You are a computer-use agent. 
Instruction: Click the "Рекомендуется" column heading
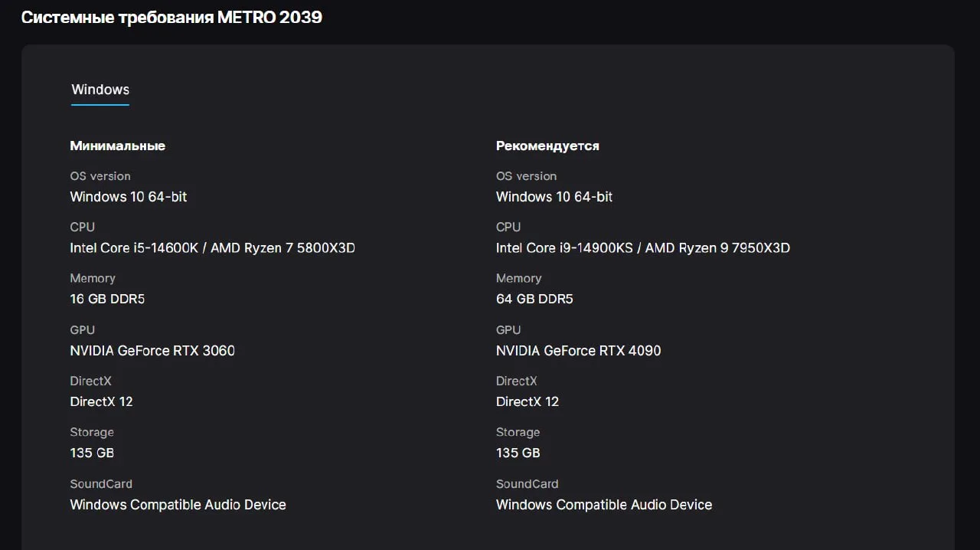coord(547,146)
